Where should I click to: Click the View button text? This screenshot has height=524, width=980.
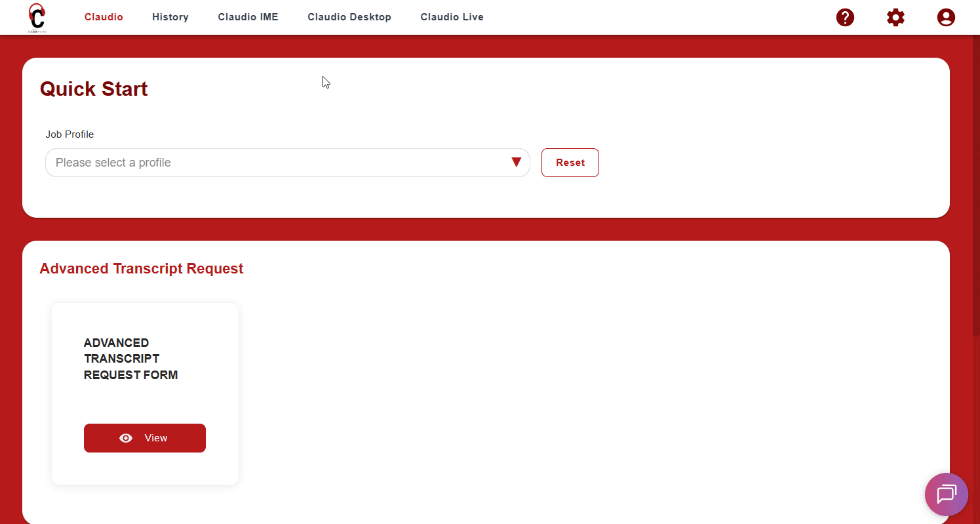point(156,438)
